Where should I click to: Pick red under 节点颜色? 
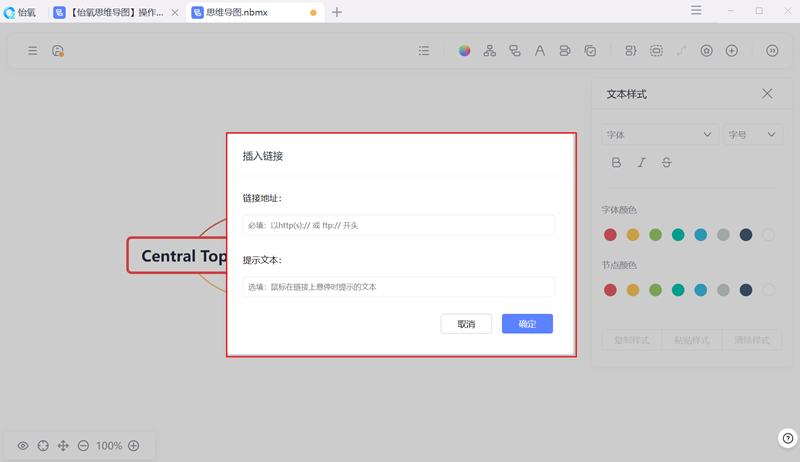tap(610, 290)
